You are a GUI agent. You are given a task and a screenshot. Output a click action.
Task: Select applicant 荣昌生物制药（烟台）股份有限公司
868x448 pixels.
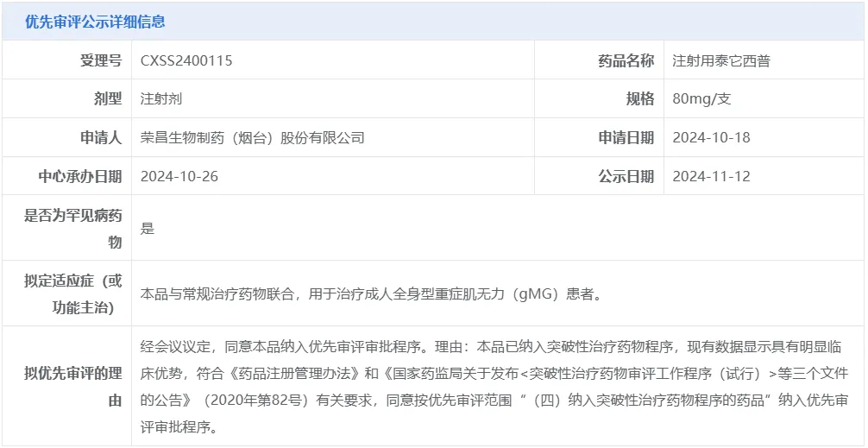[253, 137]
